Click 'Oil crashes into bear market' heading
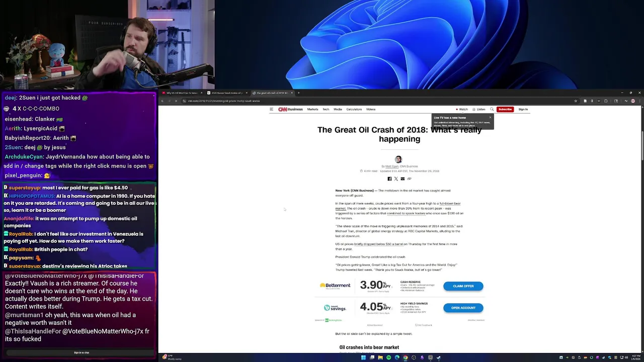The width and height of the screenshot is (644, 362). click(x=369, y=347)
